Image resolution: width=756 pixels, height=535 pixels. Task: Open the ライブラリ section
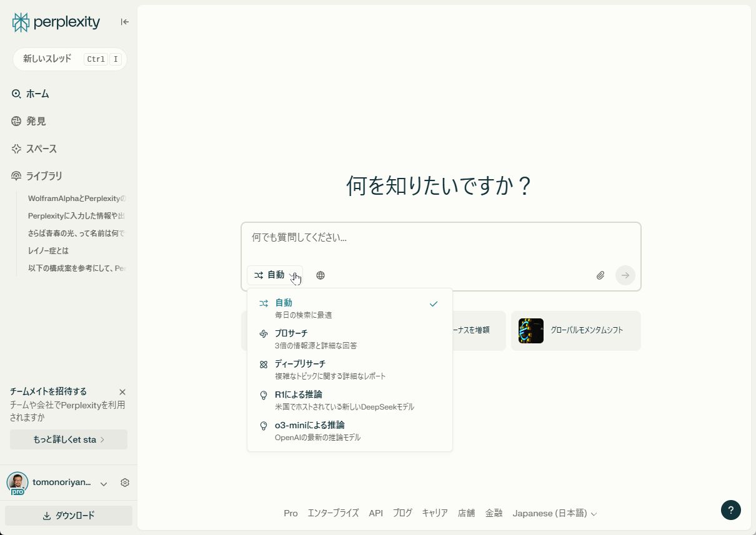click(44, 175)
